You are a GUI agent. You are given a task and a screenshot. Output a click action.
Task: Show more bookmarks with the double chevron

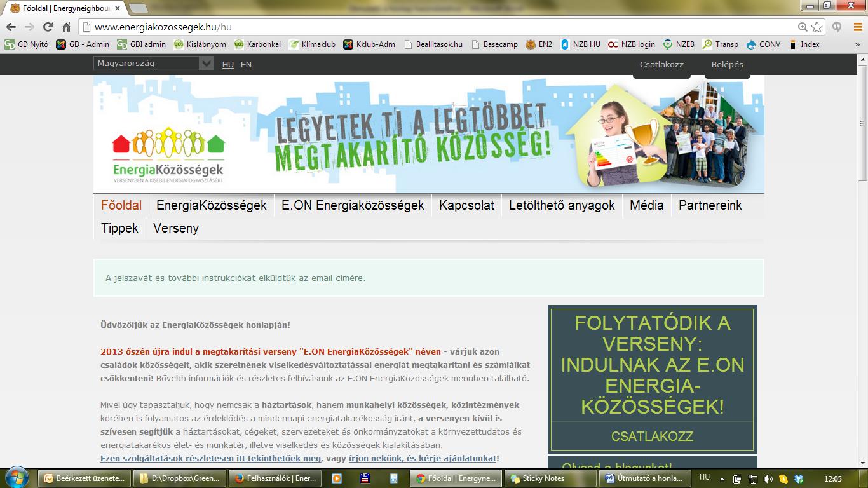click(x=858, y=44)
